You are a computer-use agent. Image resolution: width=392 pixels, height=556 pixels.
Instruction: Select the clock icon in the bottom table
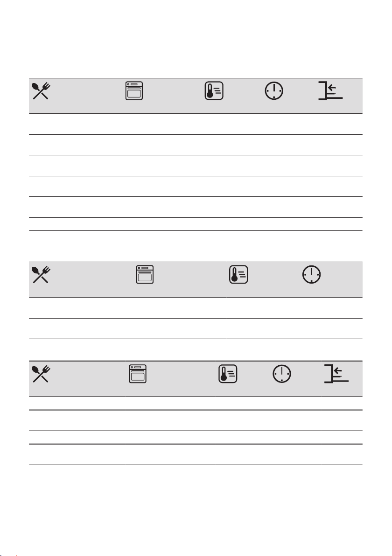(x=282, y=374)
